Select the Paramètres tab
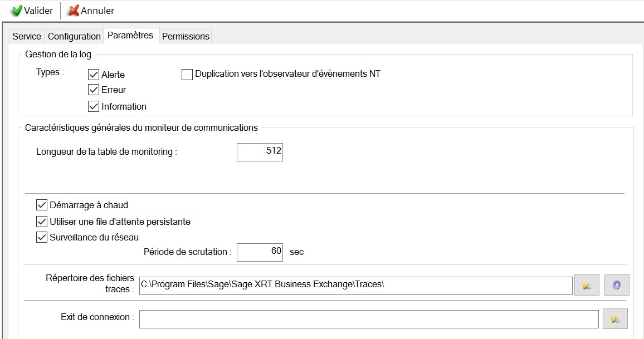Viewport: 644px width, 339px height. pos(130,35)
